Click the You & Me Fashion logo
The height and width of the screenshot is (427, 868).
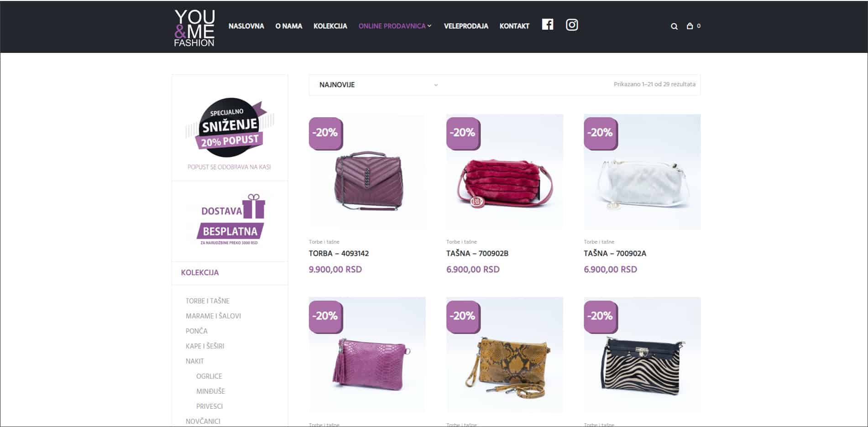tap(194, 27)
